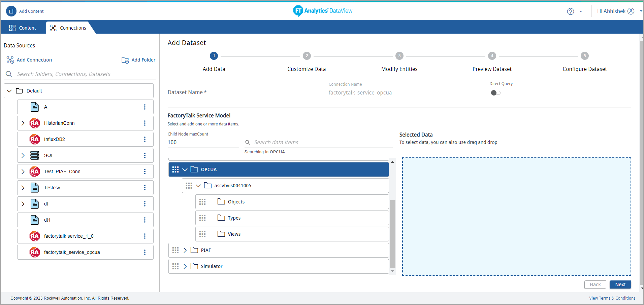Select the Views folder row

pos(292,234)
